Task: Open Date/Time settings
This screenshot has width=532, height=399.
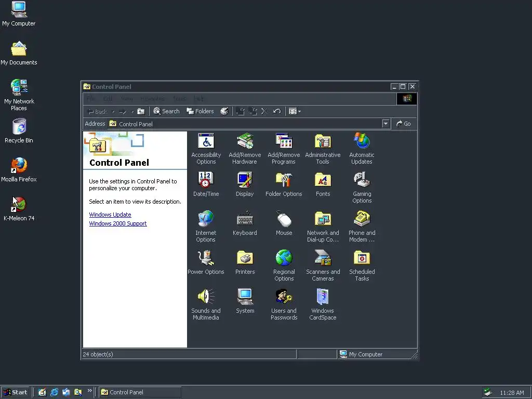Action: (206, 184)
